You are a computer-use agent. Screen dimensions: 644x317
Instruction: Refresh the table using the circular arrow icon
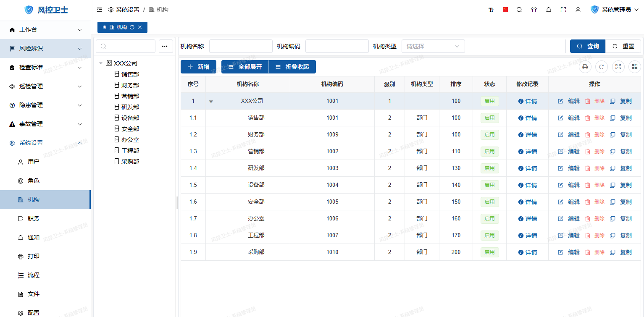pyautogui.click(x=602, y=67)
